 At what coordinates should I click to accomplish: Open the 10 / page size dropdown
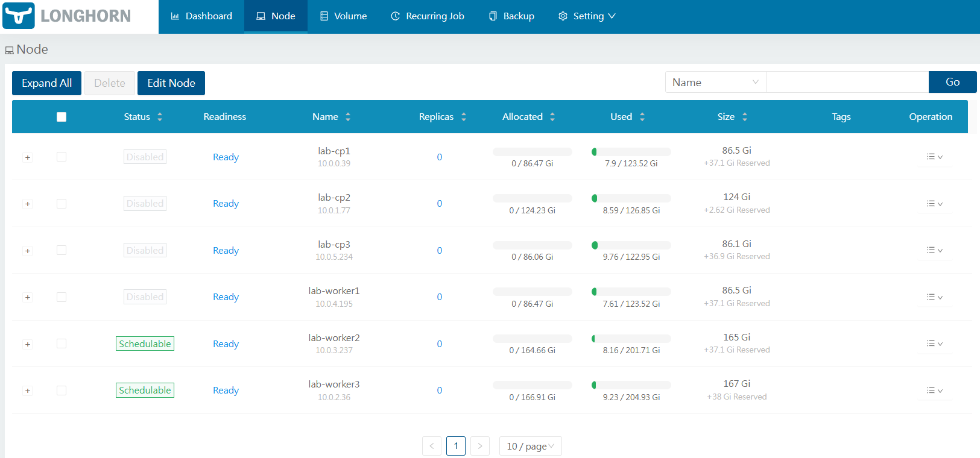click(530, 446)
